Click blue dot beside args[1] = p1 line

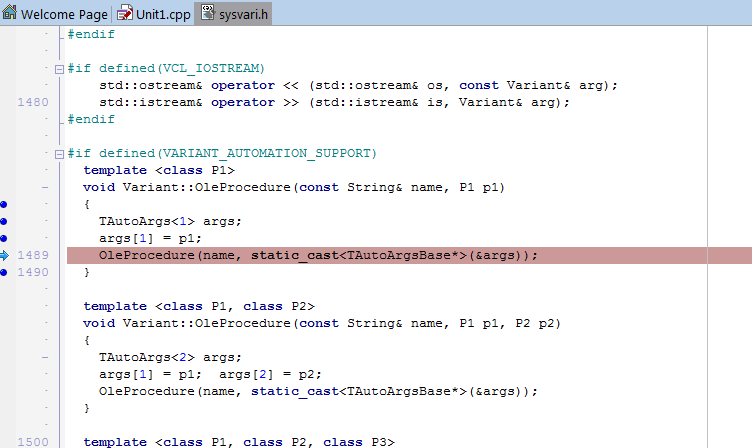pos(5,238)
